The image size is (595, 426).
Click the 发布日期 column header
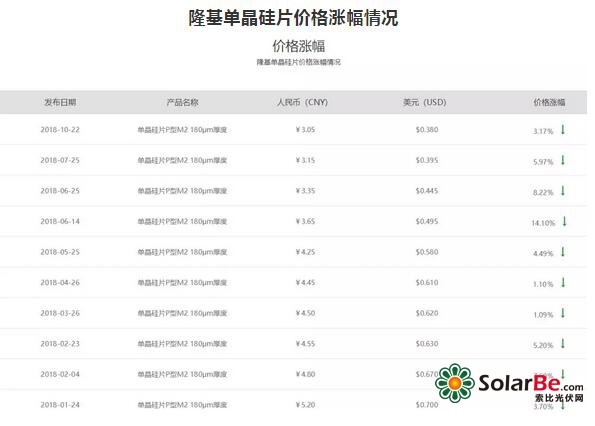coord(60,102)
